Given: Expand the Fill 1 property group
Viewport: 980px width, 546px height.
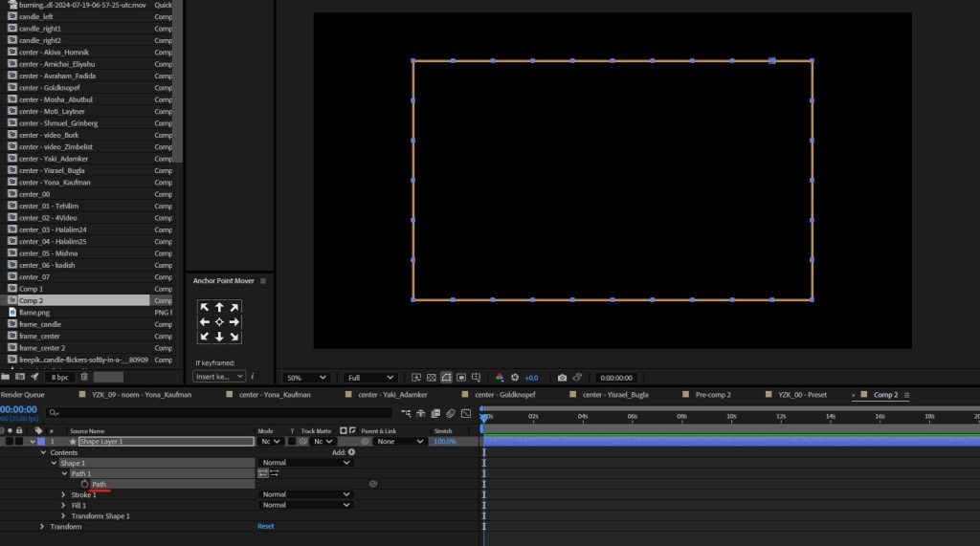Looking at the screenshot, I should (x=65, y=505).
